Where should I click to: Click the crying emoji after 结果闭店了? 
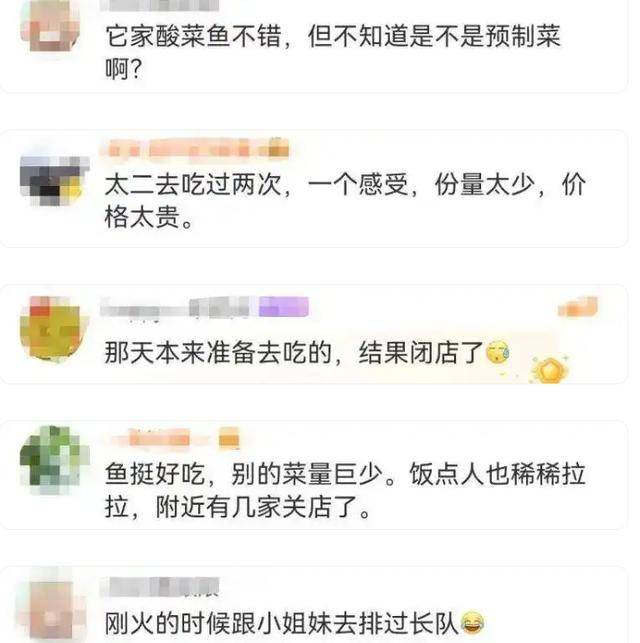pyautogui.click(x=497, y=352)
